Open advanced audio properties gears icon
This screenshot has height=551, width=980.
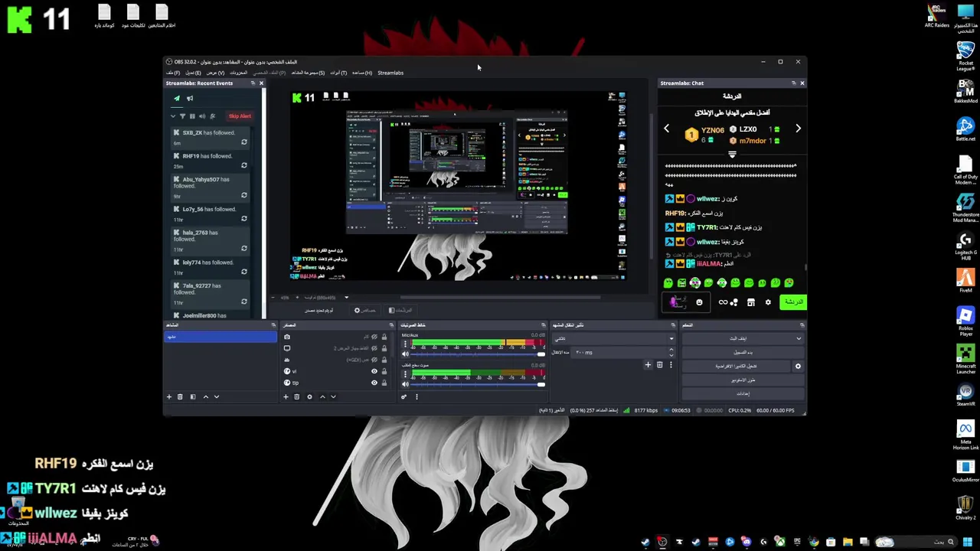[403, 396]
